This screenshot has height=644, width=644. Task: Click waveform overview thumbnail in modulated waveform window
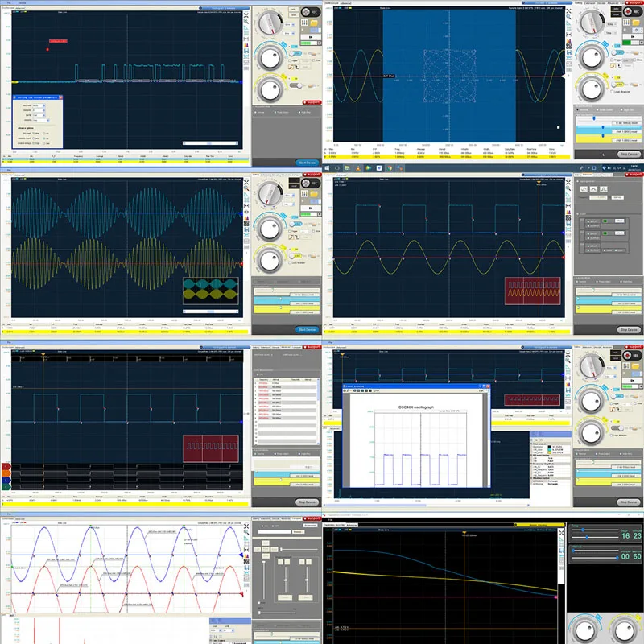tap(210, 291)
